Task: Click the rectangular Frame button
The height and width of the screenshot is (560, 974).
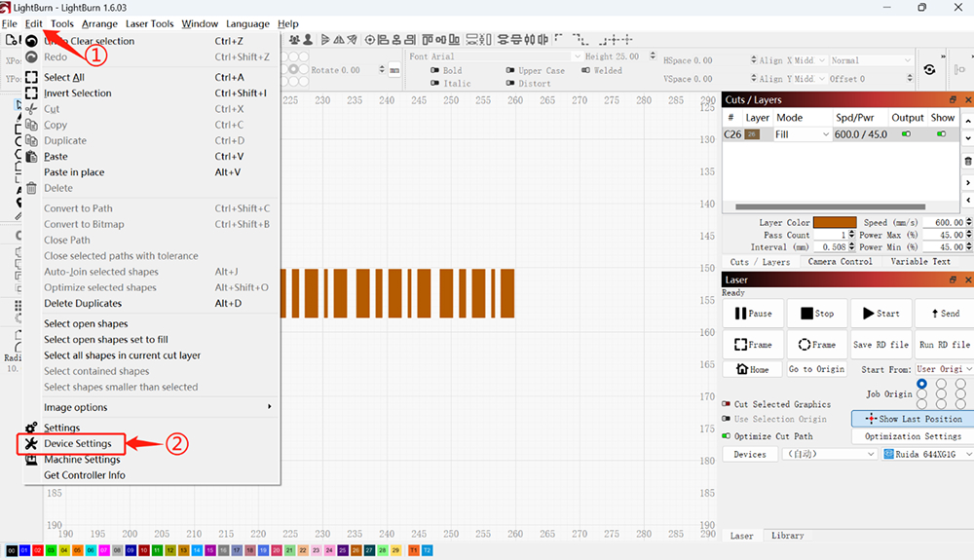Action: tap(752, 345)
